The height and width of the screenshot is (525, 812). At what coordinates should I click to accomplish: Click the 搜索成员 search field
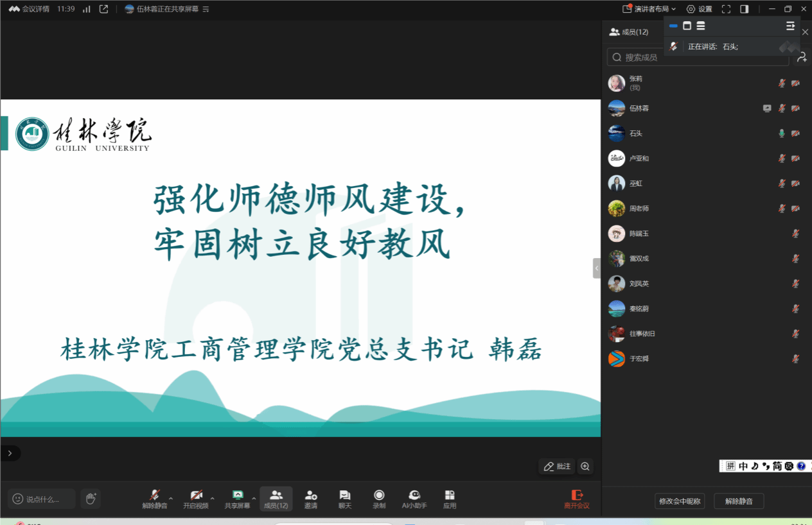pos(697,57)
